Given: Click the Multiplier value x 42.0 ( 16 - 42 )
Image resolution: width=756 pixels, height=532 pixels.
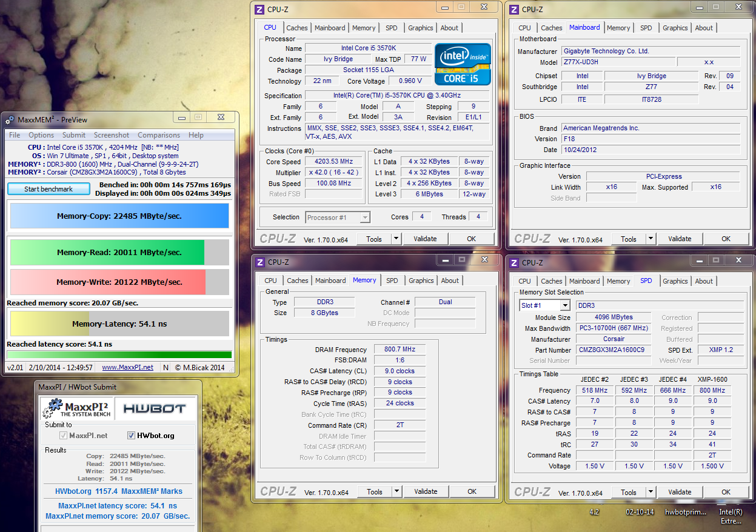Looking at the screenshot, I should click(334, 172).
